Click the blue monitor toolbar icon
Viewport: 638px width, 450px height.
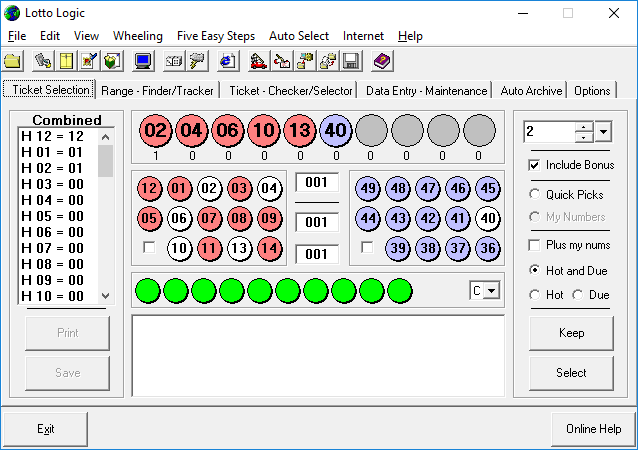143,61
